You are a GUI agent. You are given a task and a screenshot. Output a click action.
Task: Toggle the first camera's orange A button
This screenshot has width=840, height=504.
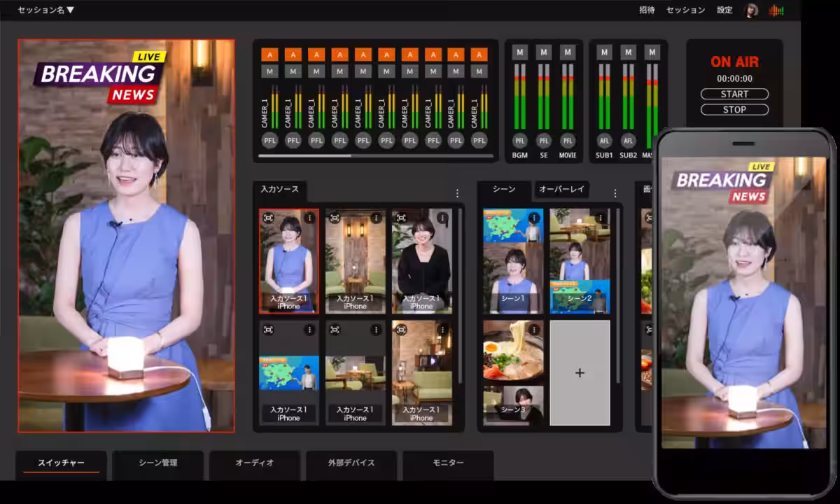pos(269,55)
